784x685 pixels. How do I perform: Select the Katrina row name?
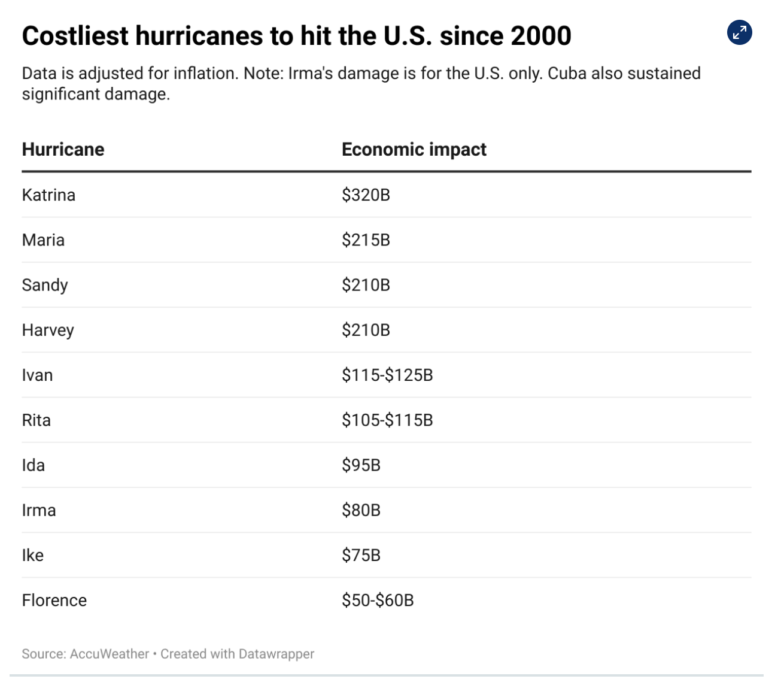48,195
